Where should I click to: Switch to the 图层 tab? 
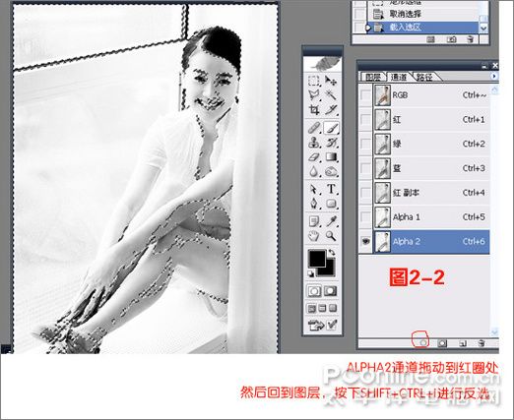(373, 77)
